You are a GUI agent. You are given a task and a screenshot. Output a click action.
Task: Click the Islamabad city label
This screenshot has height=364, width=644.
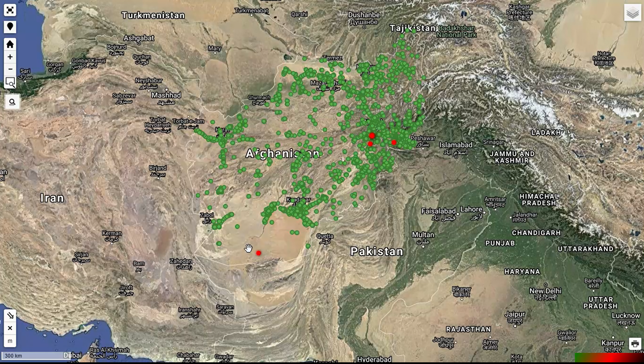coord(456,145)
